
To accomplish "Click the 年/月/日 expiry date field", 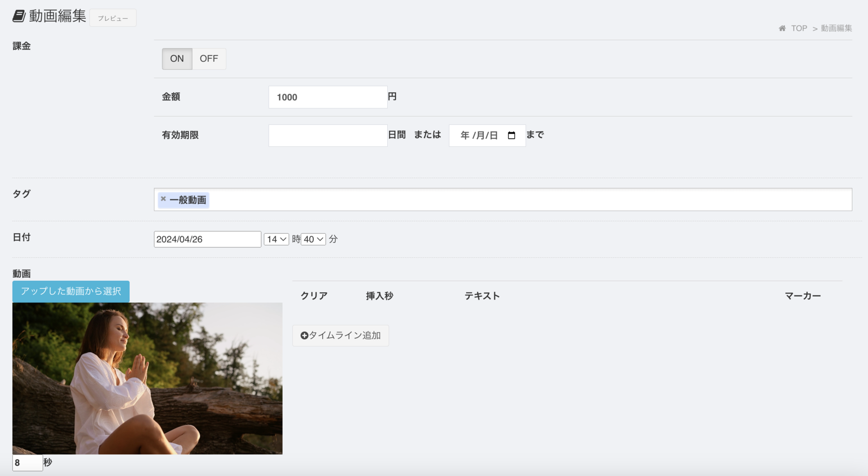I will coord(487,136).
